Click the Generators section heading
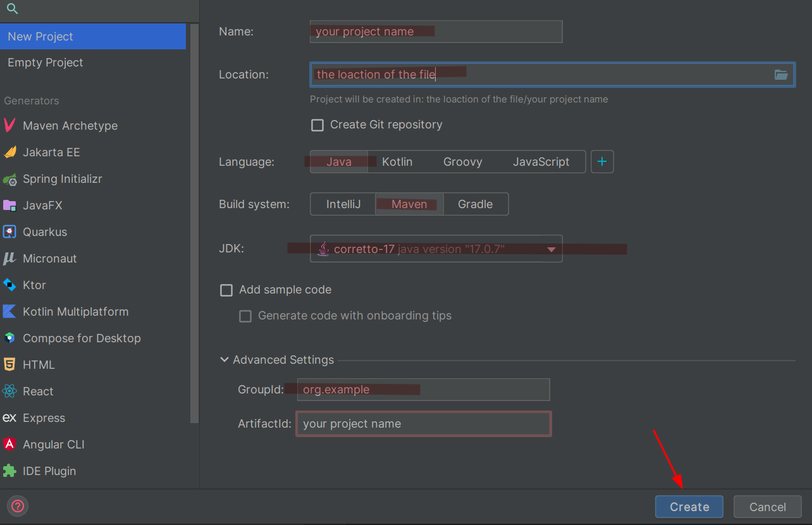 32,101
